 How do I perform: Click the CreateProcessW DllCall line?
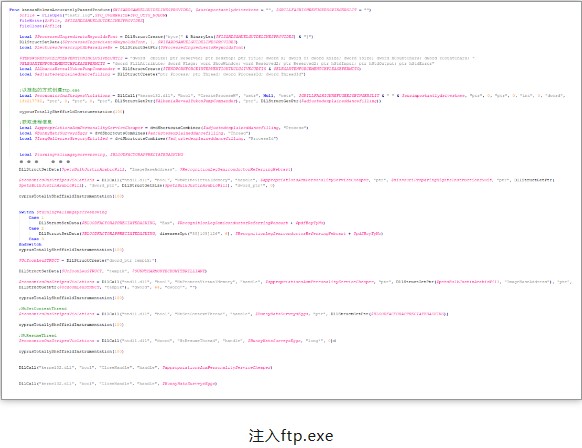coord(292,98)
